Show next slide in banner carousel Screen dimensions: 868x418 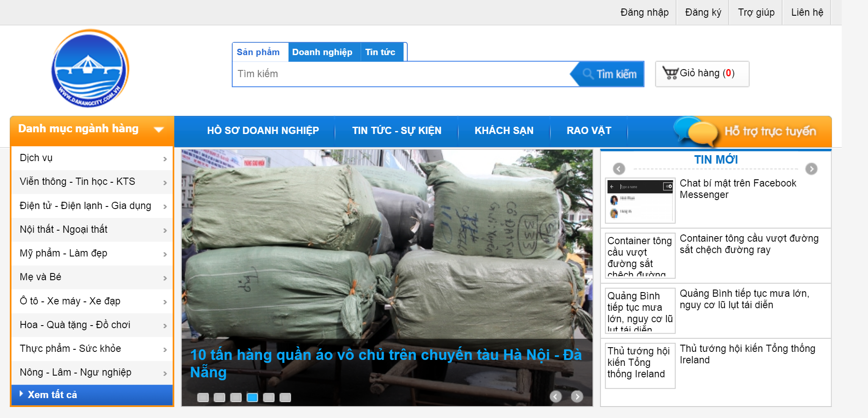click(x=577, y=396)
